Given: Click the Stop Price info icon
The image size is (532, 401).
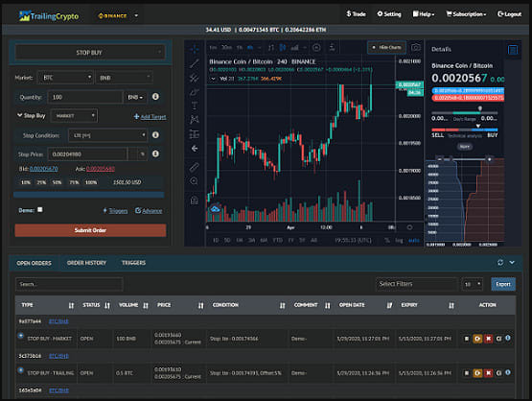Looking at the screenshot, I should [155, 153].
